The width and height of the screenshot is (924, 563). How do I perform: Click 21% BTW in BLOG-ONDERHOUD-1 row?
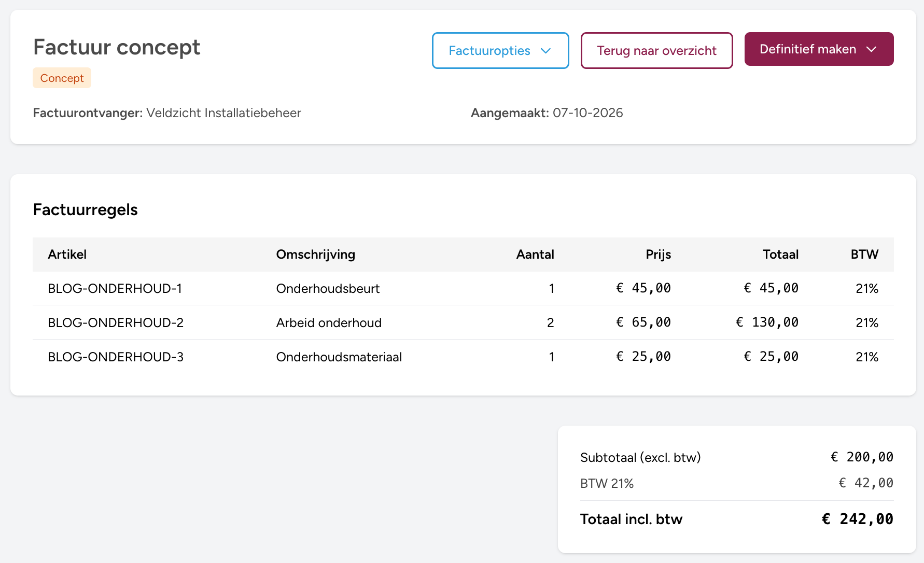coord(867,288)
